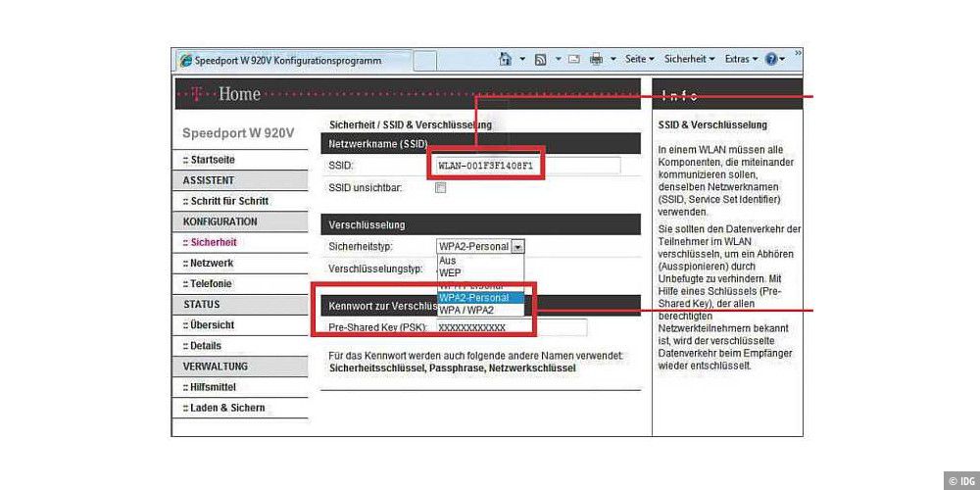Click the T-Home logo in header
The image size is (980, 490).
tap(225, 94)
